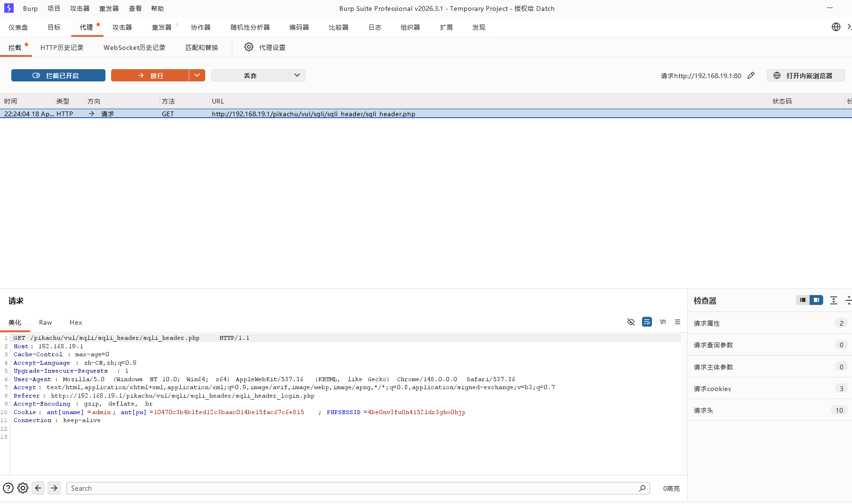This screenshot has width=852, height=504.
Task: Switch to the 目标 tab
Action: click(x=54, y=27)
